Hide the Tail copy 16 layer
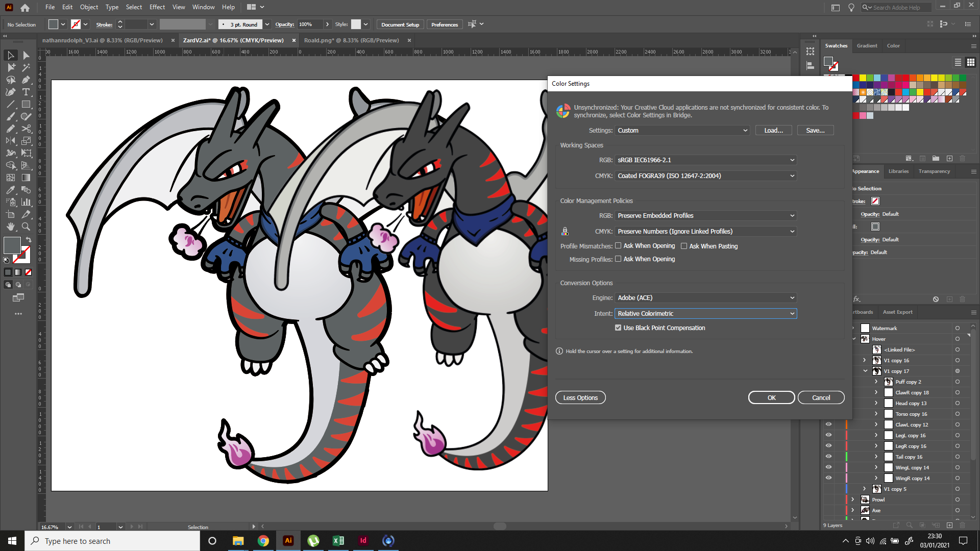 828,457
